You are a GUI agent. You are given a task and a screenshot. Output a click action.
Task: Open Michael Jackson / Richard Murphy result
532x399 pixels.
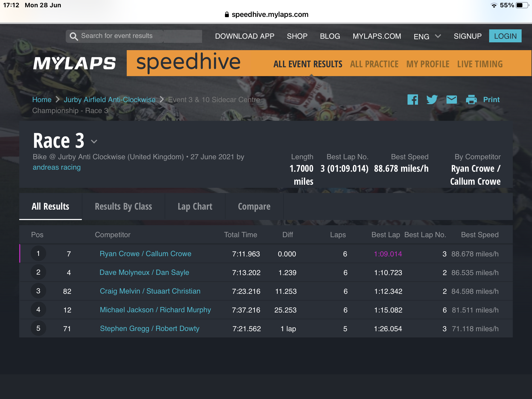point(155,310)
